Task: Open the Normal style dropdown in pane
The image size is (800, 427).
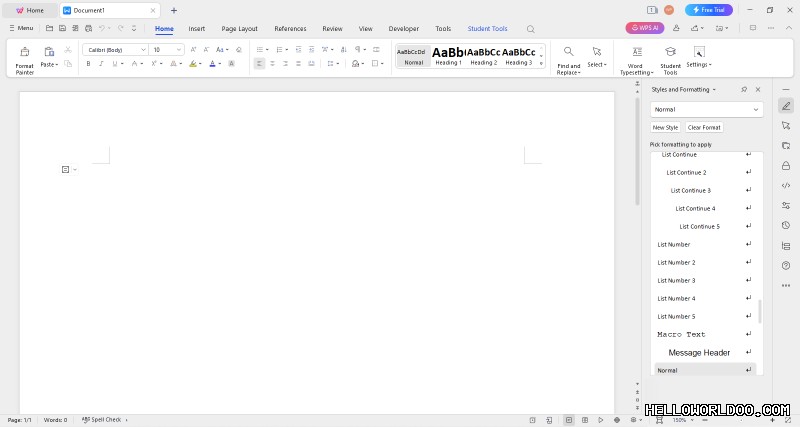Action: coord(756,110)
